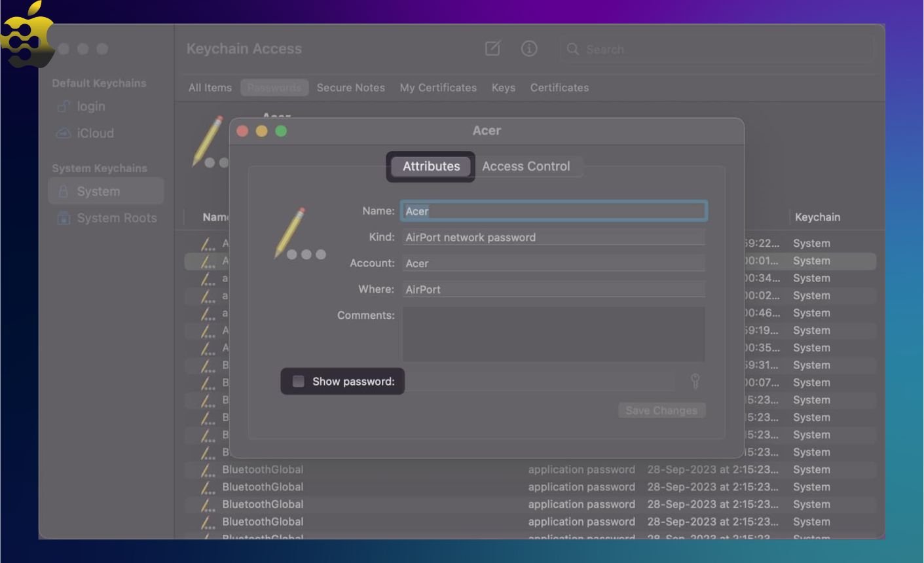The width and height of the screenshot is (924, 563).
Task: Select the Keys category tab
Action: click(x=503, y=88)
